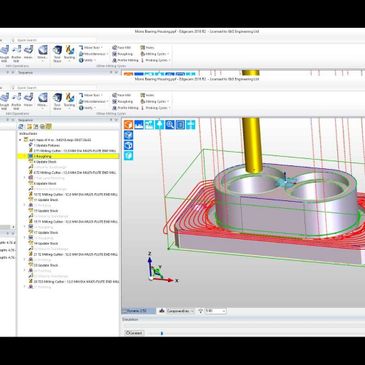Open Tool Store in back window ribbon
This screenshot has width=365, height=365.
pos(57,54)
